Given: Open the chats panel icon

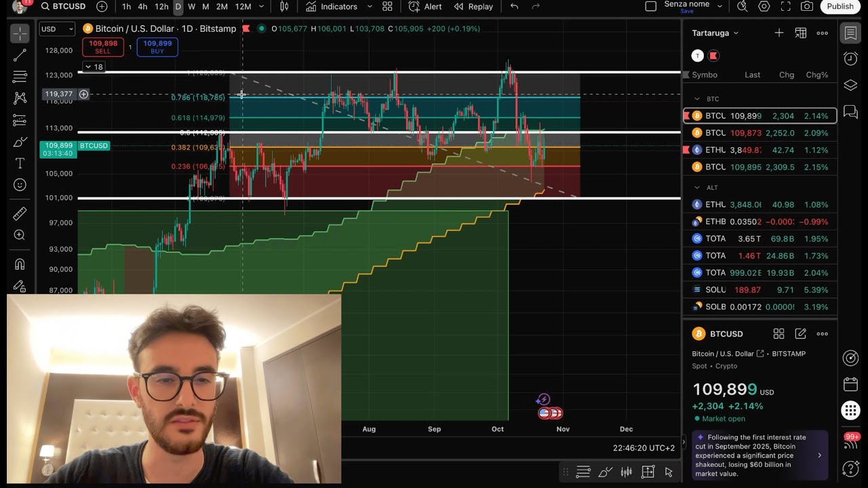Looking at the screenshot, I should click(850, 112).
